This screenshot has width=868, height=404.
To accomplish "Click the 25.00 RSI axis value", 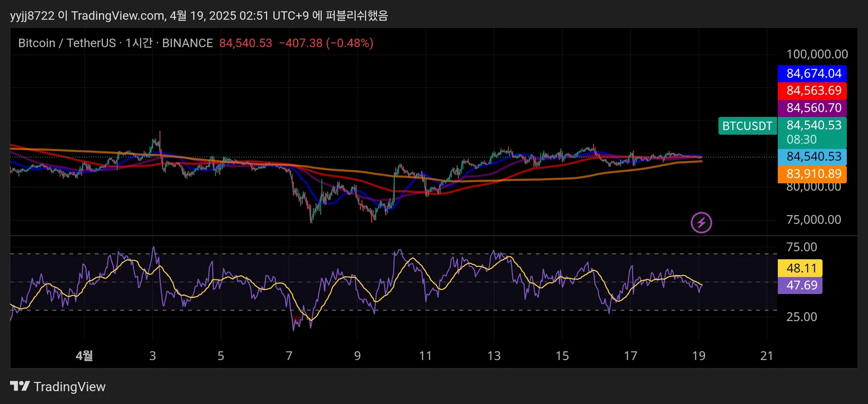I will (x=802, y=317).
